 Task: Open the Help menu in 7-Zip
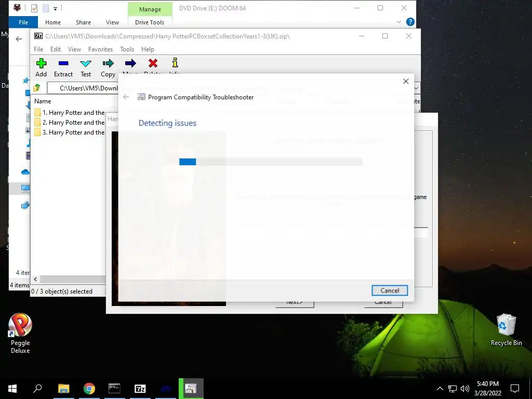click(148, 49)
